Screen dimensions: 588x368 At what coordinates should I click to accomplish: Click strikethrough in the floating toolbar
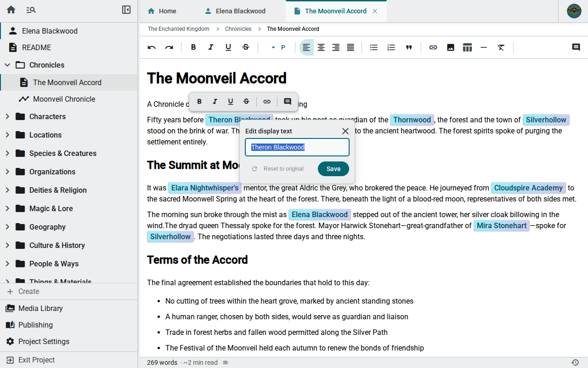tap(246, 102)
